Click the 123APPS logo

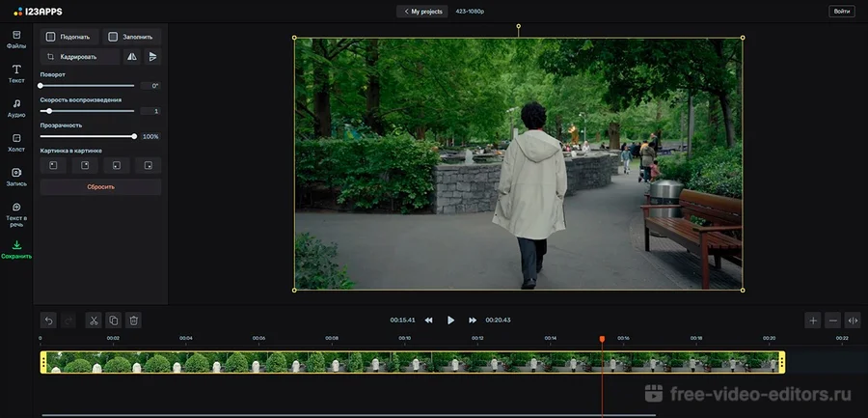coord(38,11)
